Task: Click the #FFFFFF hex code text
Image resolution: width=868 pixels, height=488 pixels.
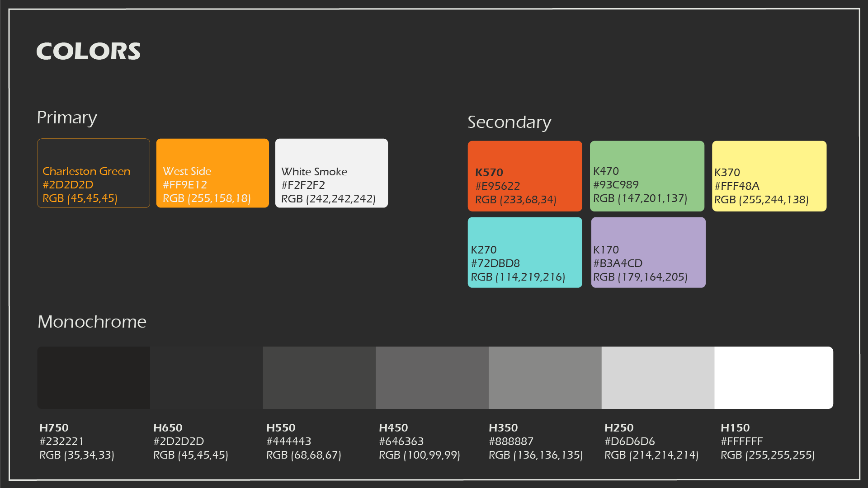Action: tap(741, 441)
